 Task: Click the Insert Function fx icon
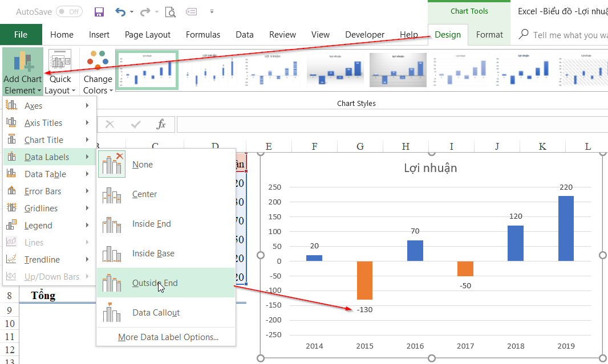(161, 124)
